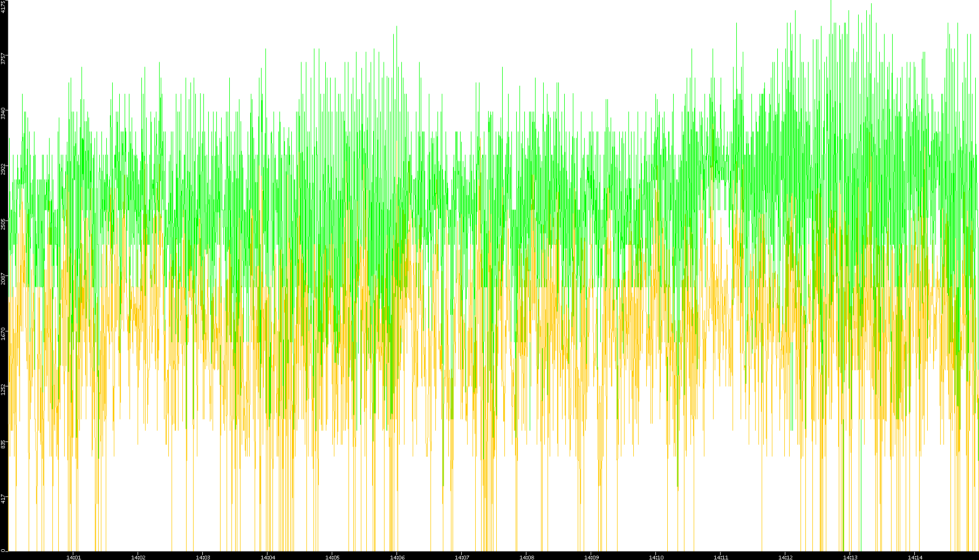Click the 4175 maximum value axis label
979x560 pixels.
tap(4, 6)
